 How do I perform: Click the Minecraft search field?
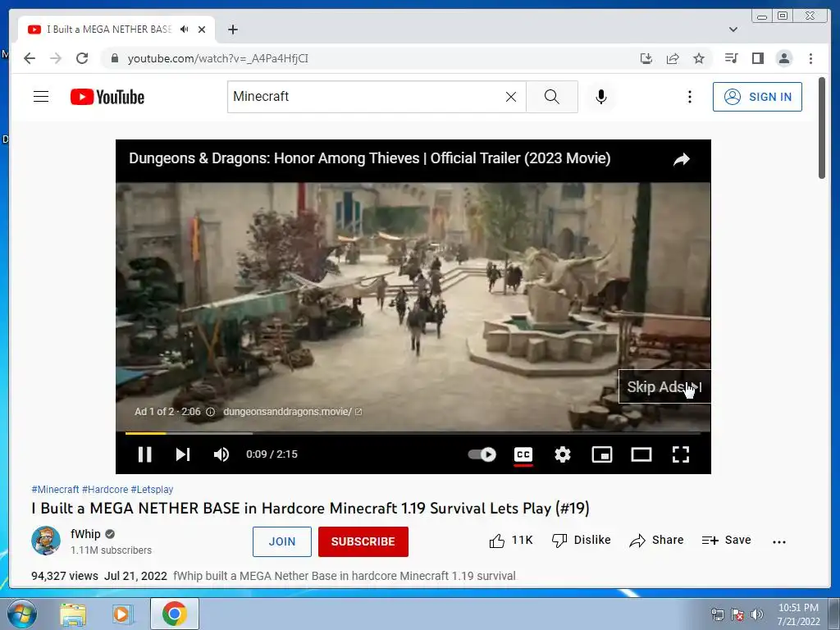tap(364, 97)
